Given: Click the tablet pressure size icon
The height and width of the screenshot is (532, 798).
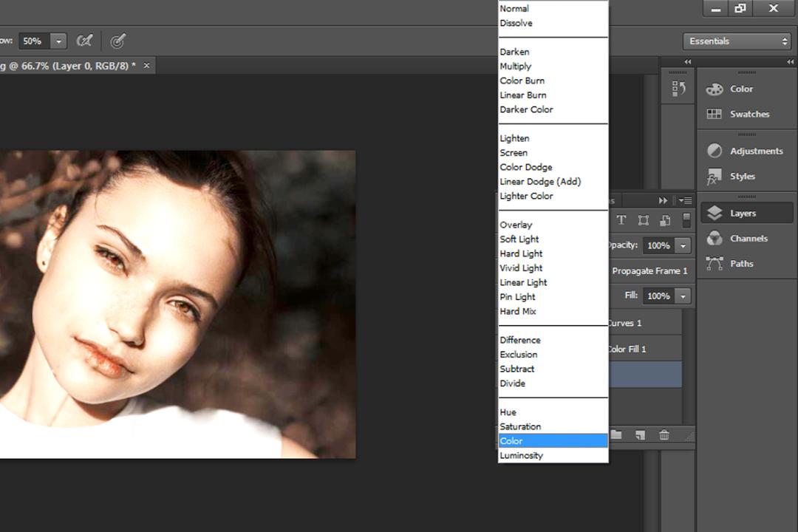Looking at the screenshot, I should [x=118, y=41].
